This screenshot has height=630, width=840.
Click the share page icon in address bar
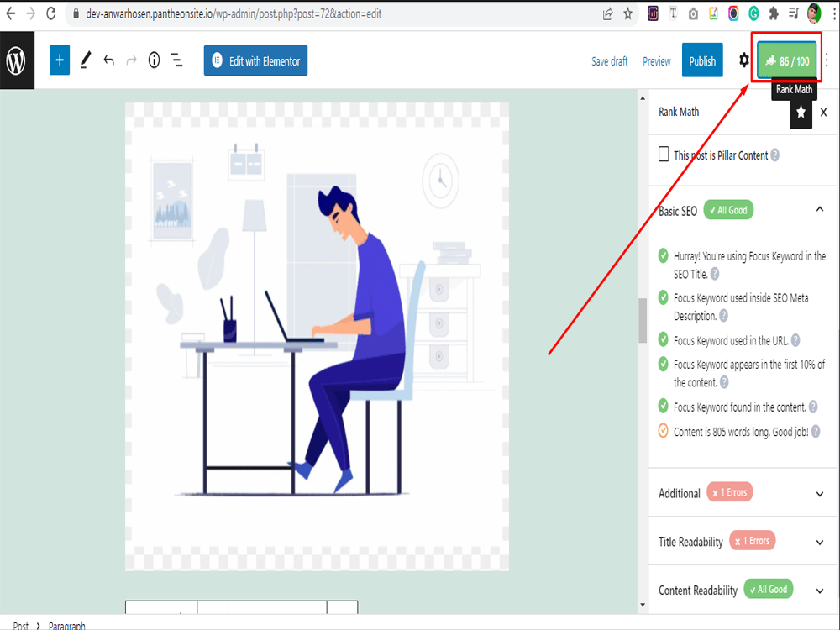pos(607,14)
